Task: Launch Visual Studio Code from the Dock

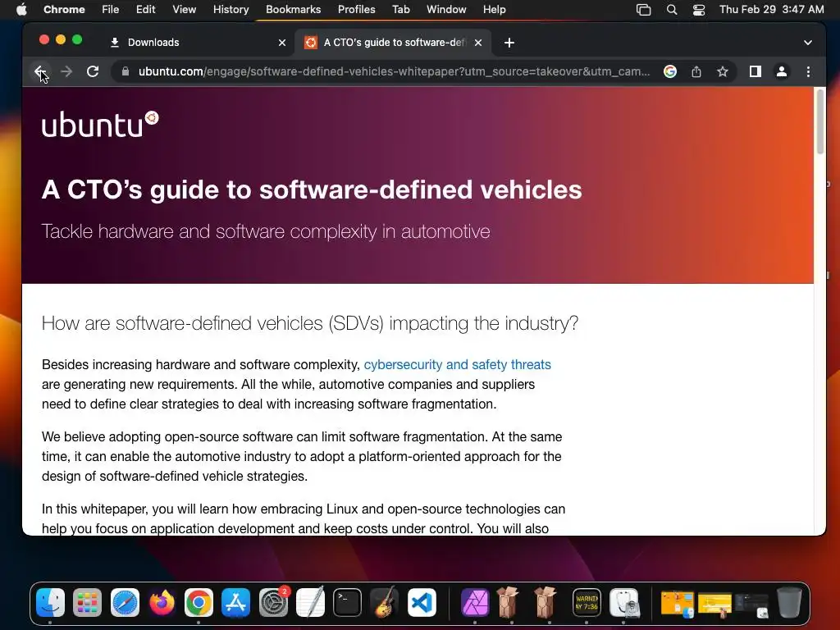Action: [422, 603]
